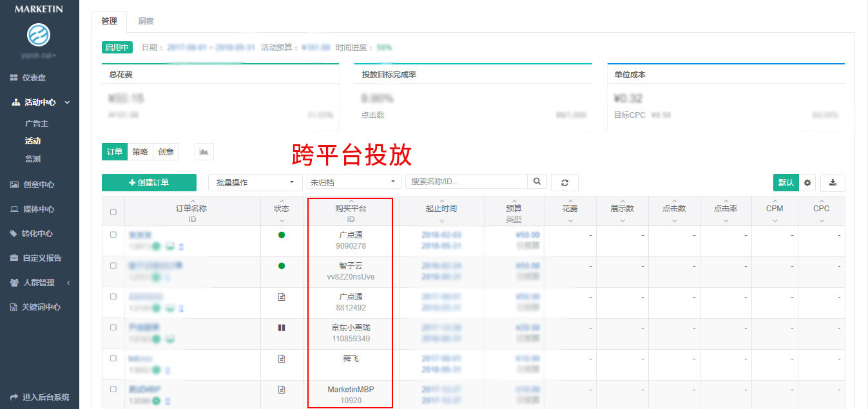Open the 未归档 filter dropdown
This screenshot has width=868, height=409.
click(x=354, y=182)
